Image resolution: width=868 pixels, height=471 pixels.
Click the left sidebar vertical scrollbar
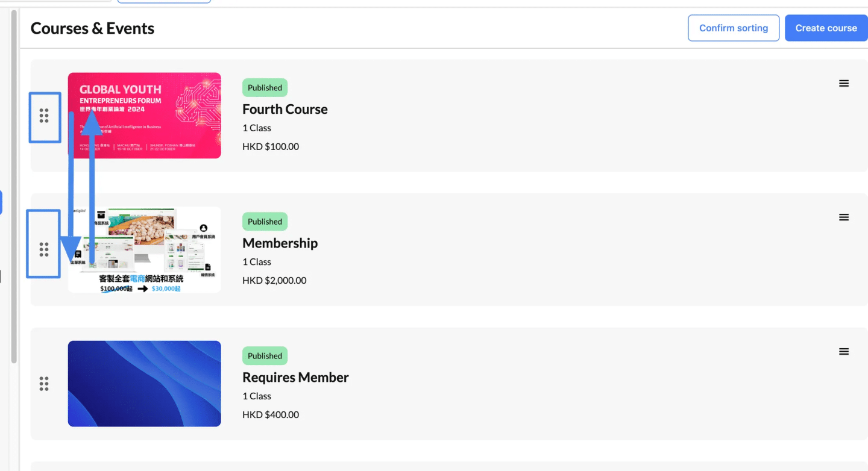coord(14,187)
